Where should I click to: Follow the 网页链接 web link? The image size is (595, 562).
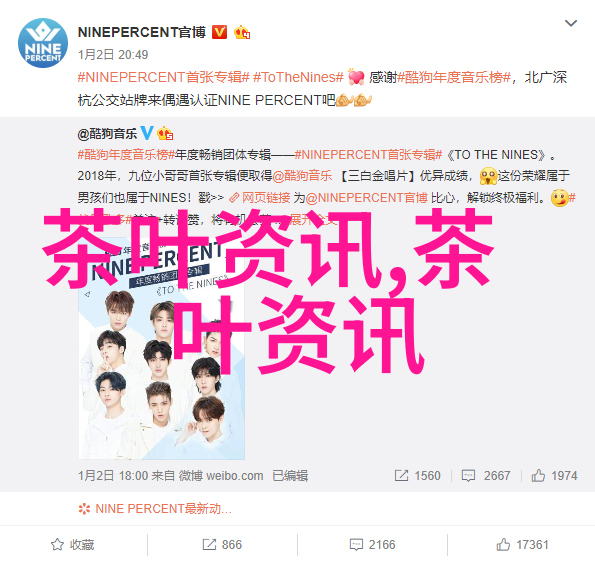260,198
